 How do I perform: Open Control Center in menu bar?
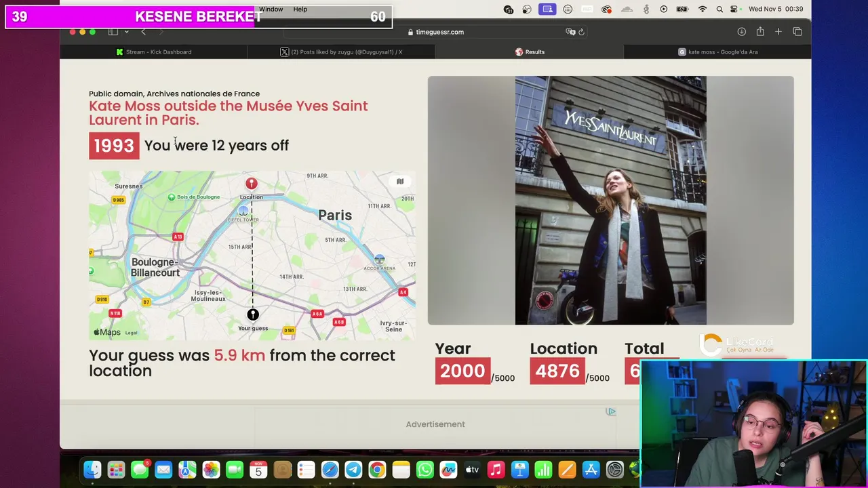(734, 9)
